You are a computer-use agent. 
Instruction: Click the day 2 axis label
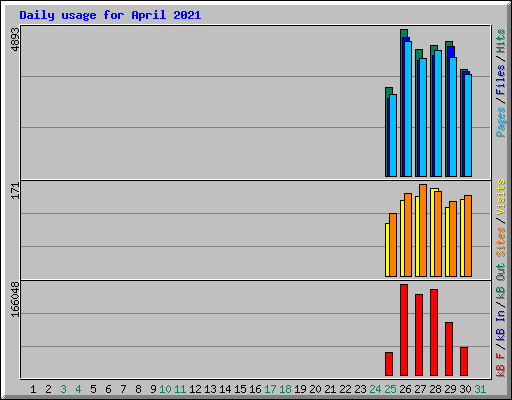[48, 389]
